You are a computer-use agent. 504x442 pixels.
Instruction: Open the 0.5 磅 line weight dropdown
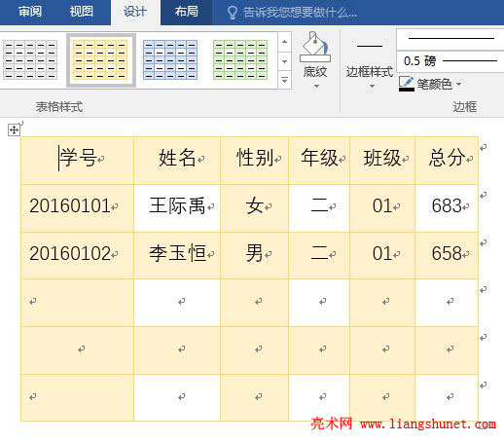click(x=450, y=60)
